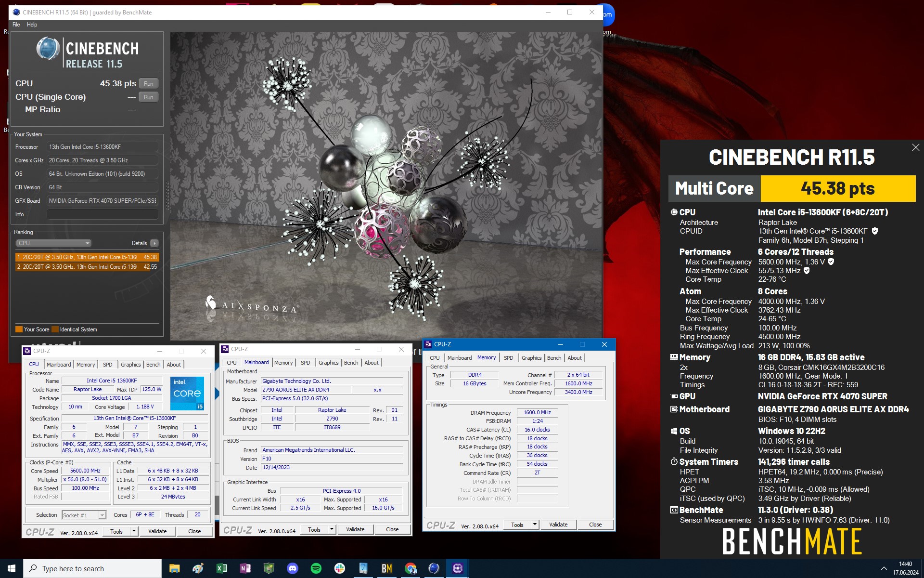Image resolution: width=924 pixels, height=578 pixels.
Task: Click the DRAM Frequency 1600.0 MHz value
Action: tap(537, 412)
